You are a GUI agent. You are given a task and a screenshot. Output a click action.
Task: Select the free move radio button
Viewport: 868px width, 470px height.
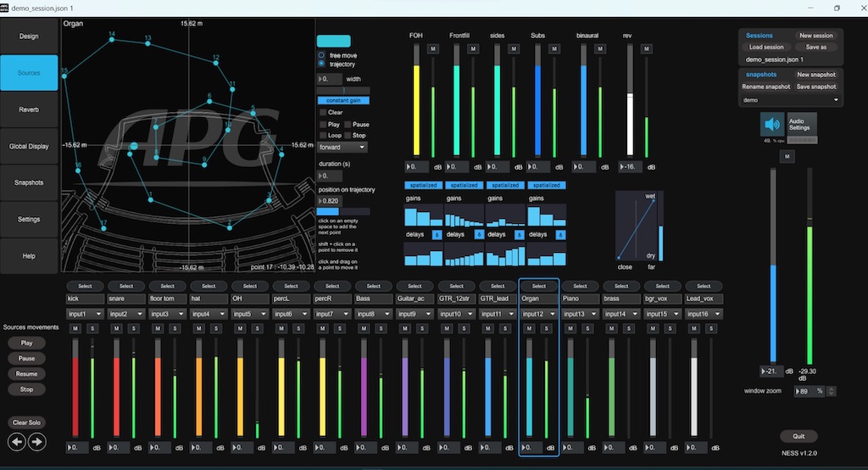pos(322,55)
